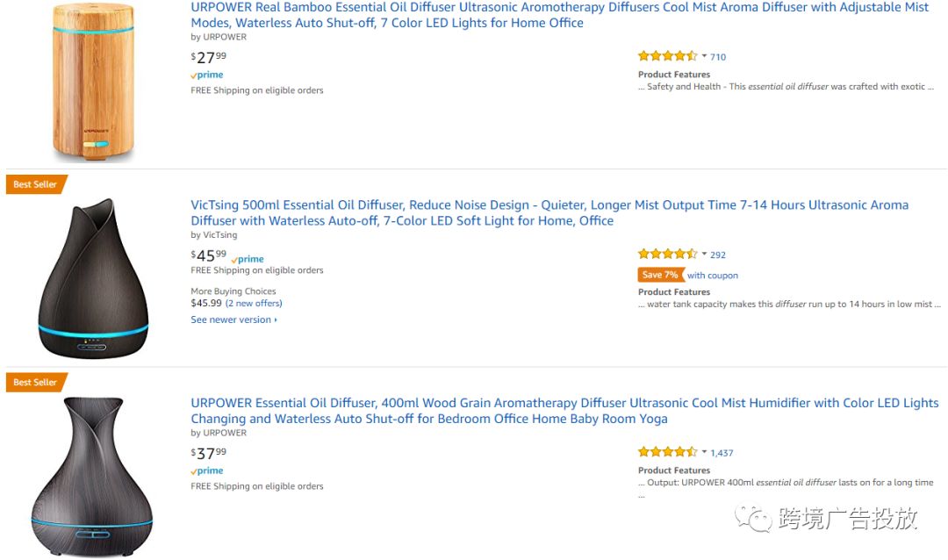Click the $27.99 price of bamboo diffuser
Viewport: 948px width, 560px height.
coord(209,57)
